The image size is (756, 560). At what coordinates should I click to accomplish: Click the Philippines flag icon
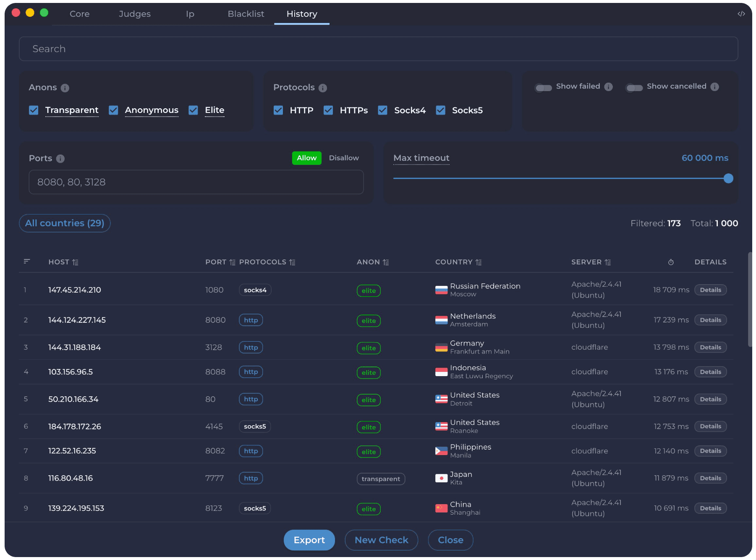441,451
